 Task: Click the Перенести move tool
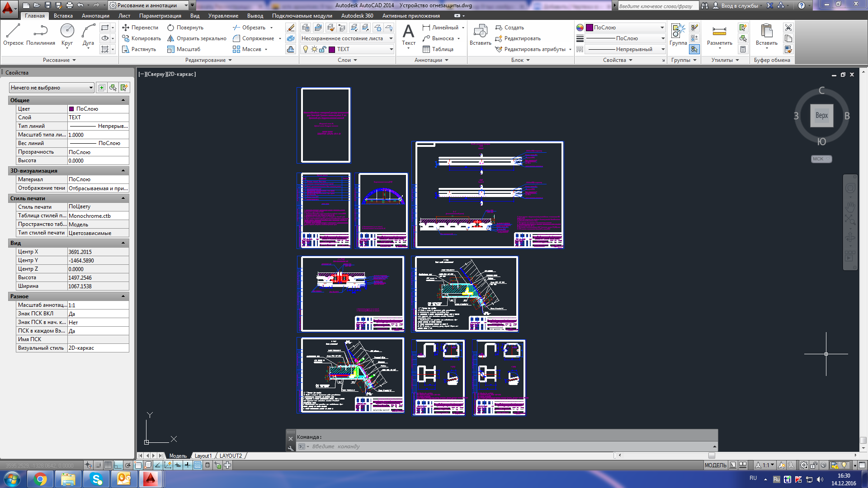pos(140,28)
